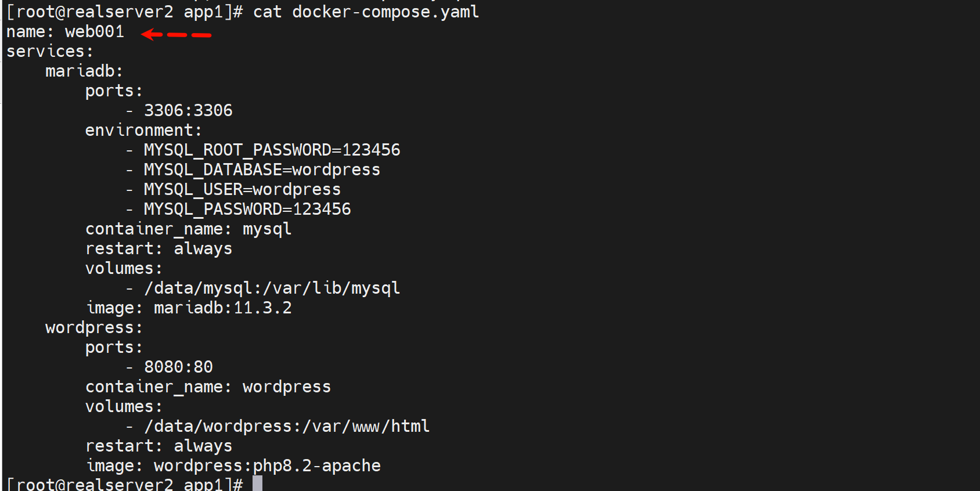Click the 'cat docker-compose.yaml' command text
The image size is (980, 491).
[x=366, y=12]
